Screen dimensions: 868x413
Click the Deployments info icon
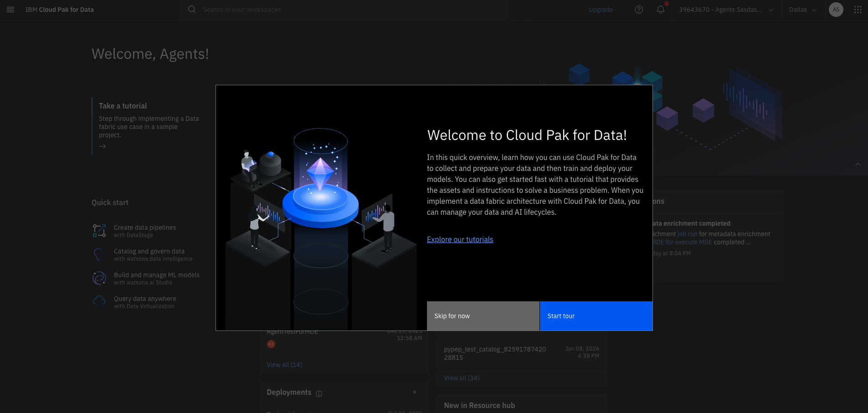(319, 394)
